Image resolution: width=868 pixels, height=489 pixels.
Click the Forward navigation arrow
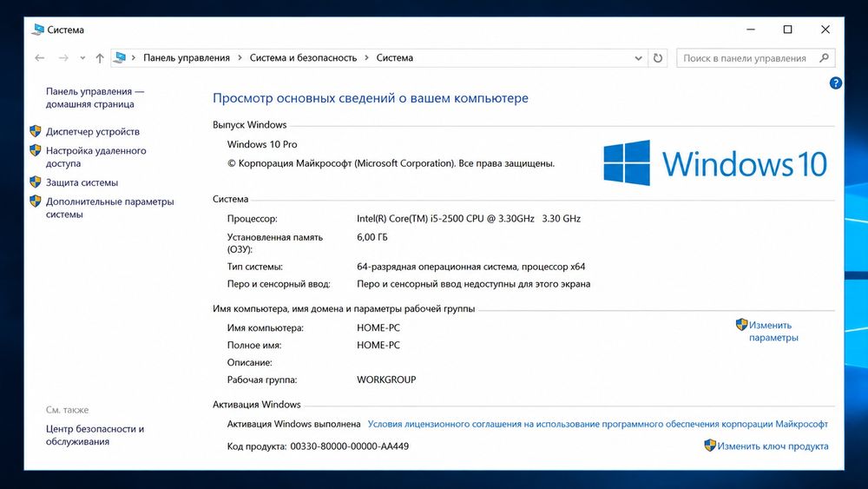pyautogui.click(x=63, y=57)
